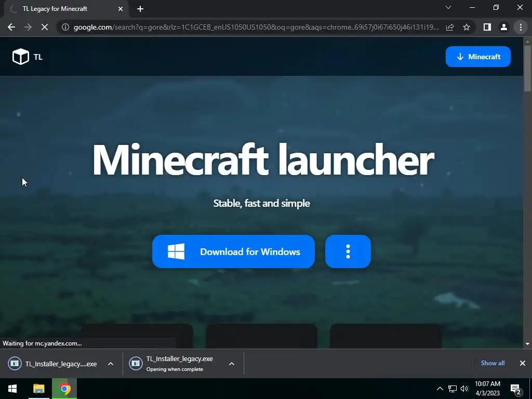This screenshot has height=399, width=532.
Task: Stop loading the page
Action: [x=45, y=27]
